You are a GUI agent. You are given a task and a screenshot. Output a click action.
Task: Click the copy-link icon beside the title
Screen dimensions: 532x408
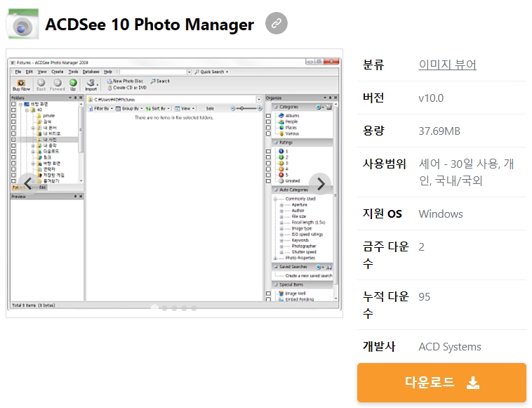tap(277, 23)
